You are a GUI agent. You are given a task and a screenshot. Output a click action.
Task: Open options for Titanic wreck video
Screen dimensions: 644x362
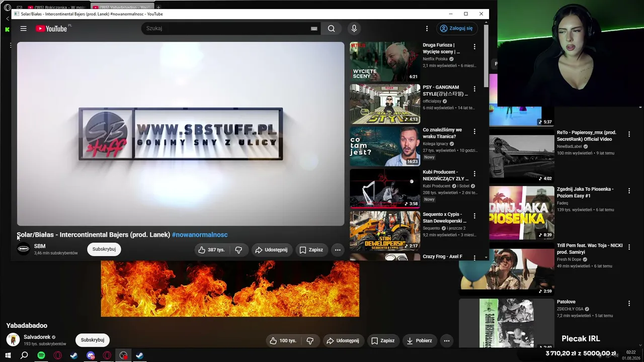click(x=474, y=132)
